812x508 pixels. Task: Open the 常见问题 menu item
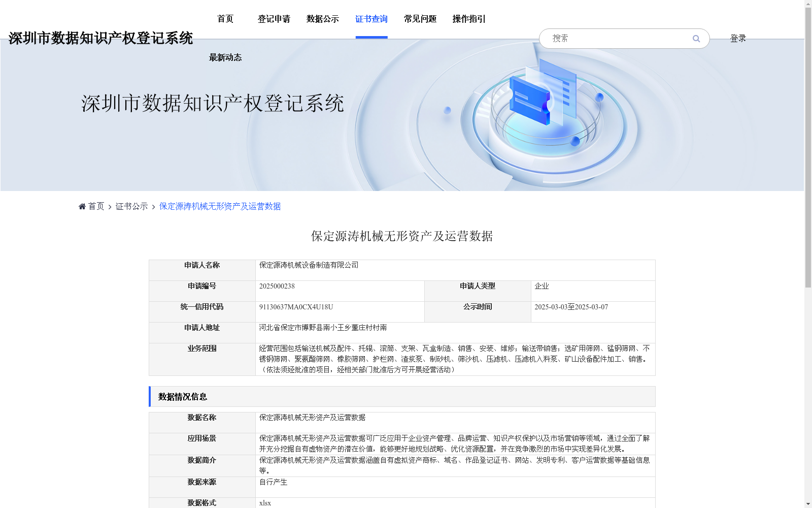point(420,19)
